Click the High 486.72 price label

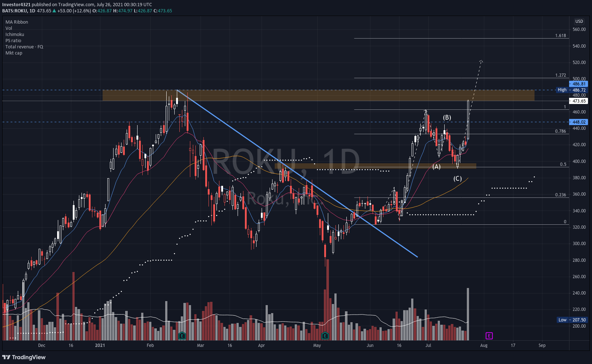(572, 90)
